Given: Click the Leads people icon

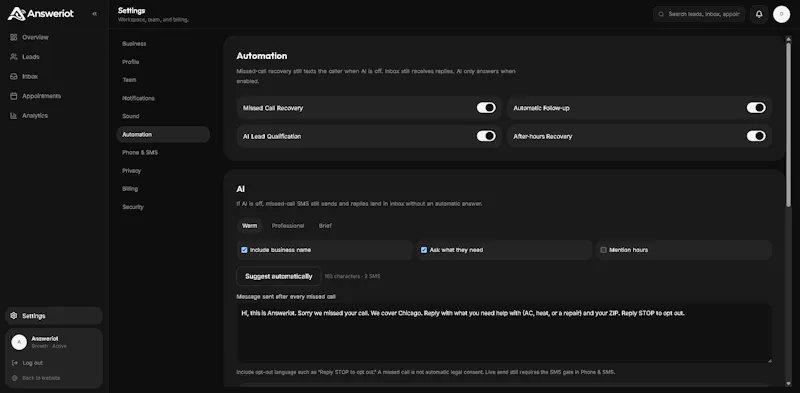Looking at the screenshot, I should 14,57.
